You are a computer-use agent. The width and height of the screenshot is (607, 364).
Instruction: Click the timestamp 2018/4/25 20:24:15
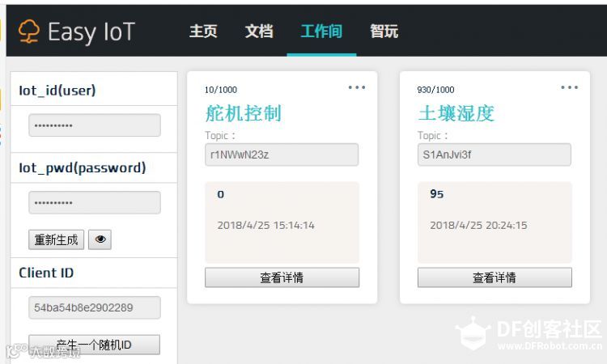(x=478, y=225)
